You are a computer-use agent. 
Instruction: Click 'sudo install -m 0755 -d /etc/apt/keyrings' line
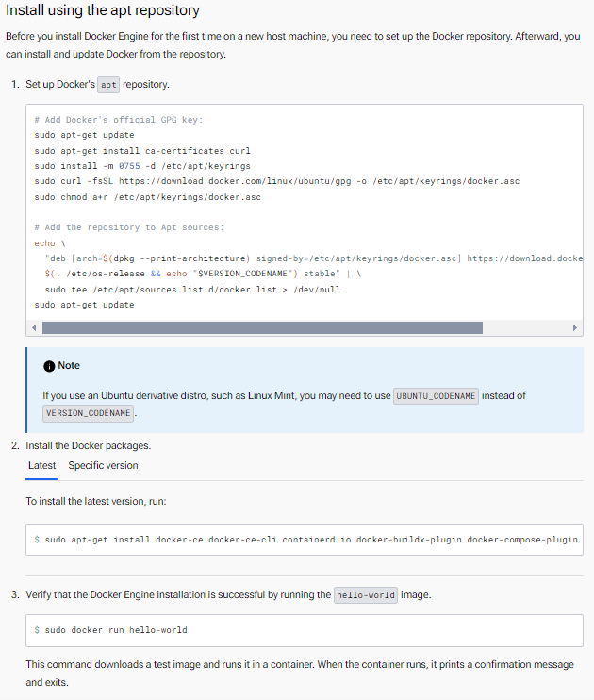142,166
